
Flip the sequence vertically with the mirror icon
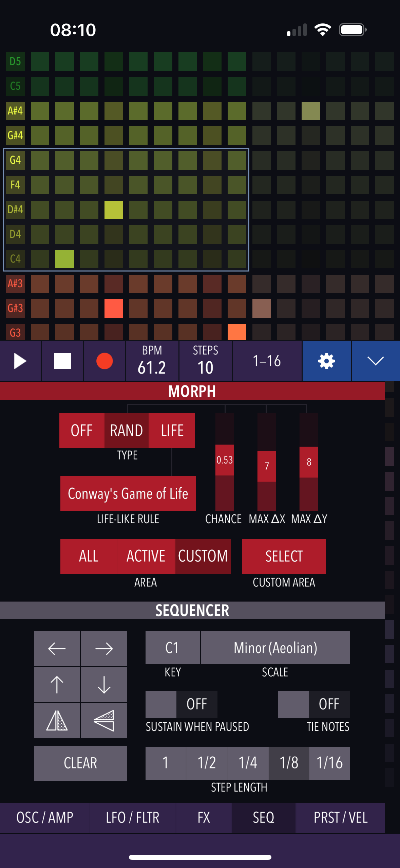(104, 721)
